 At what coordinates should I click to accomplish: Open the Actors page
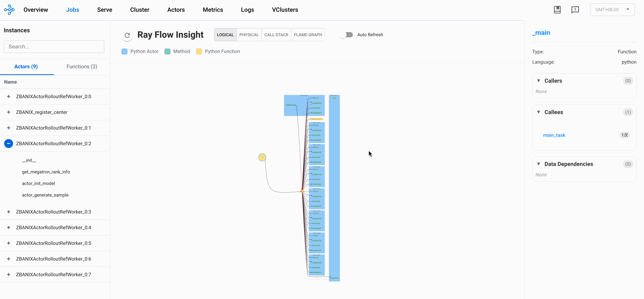tap(176, 10)
